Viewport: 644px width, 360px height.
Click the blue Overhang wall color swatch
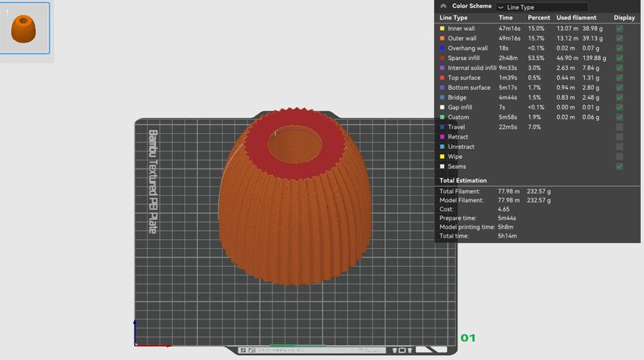click(442, 48)
